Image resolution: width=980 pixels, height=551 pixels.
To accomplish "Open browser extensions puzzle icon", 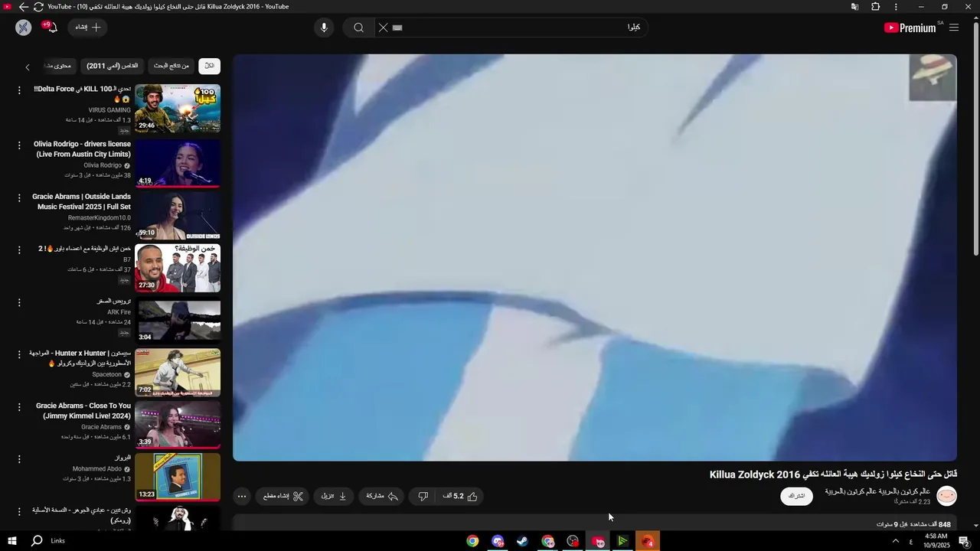I will pos(876,7).
